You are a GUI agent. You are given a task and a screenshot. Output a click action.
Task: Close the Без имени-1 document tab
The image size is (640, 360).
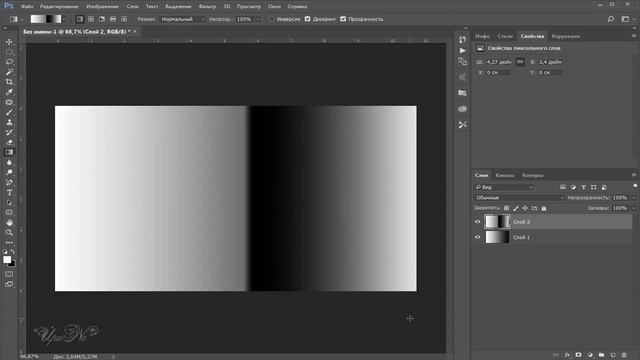(135, 31)
